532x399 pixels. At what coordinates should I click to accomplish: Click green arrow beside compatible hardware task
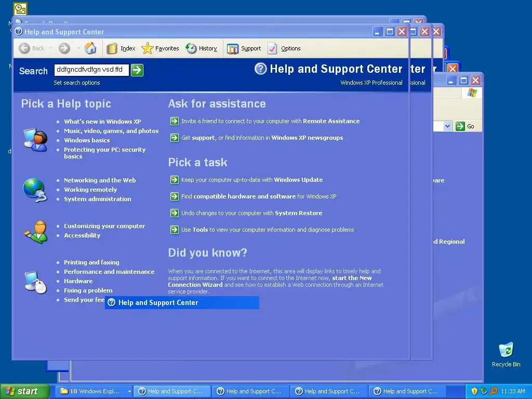tap(175, 196)
